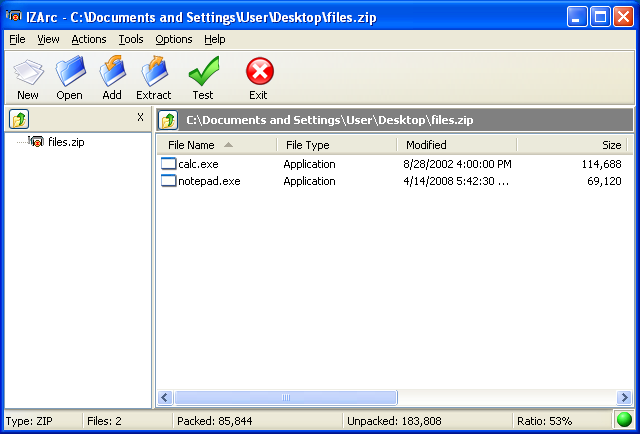Image resolution: width=640 pixels, height=434 pixels.
Task: Open the Options menu
Action: [174, 39]
